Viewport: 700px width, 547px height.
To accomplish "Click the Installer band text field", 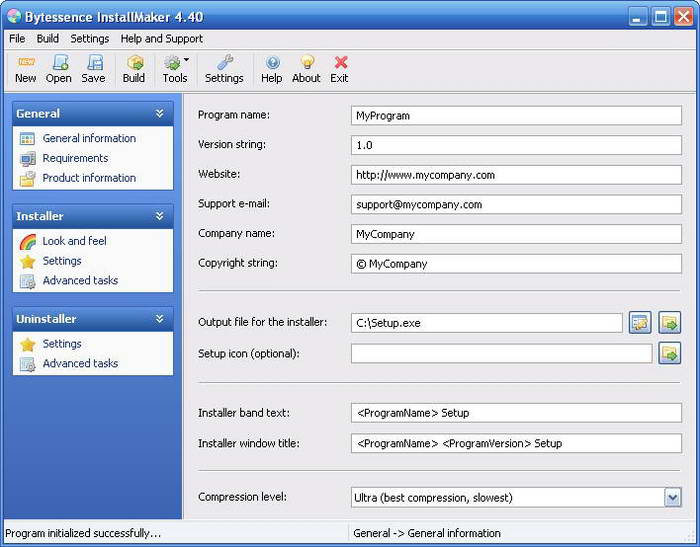I will (516, 413).
